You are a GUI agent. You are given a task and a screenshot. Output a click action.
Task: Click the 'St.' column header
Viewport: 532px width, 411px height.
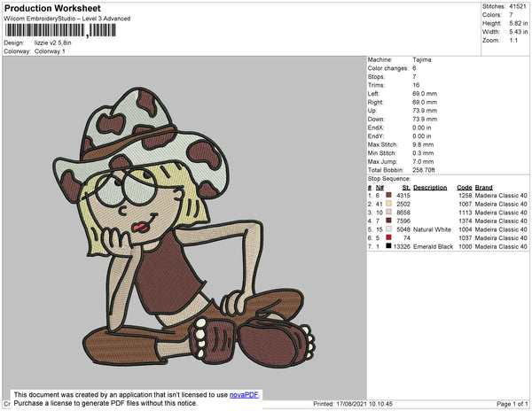(x=406, y=188)
